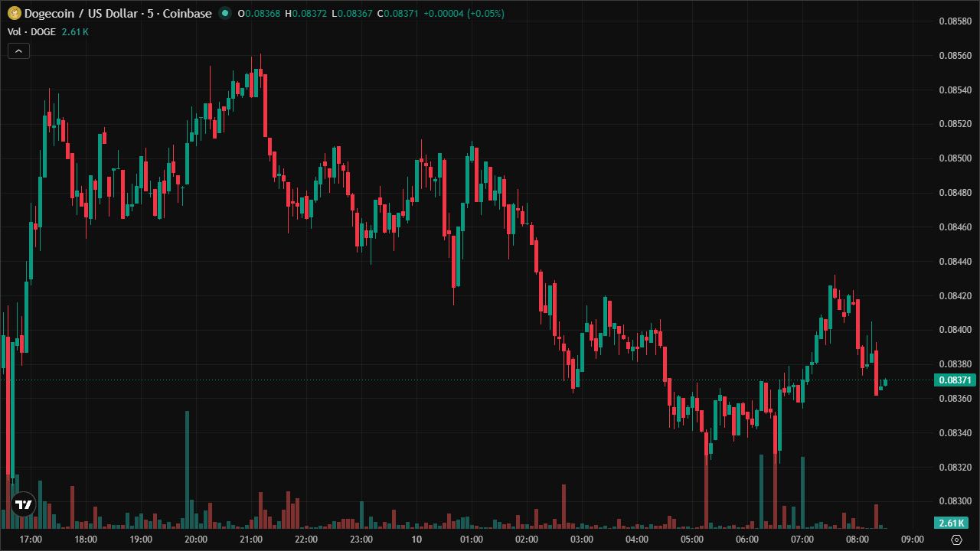The image size is (980, 551).
Task: Click the 0.08460 price axis label
Action: click(955, 227)
